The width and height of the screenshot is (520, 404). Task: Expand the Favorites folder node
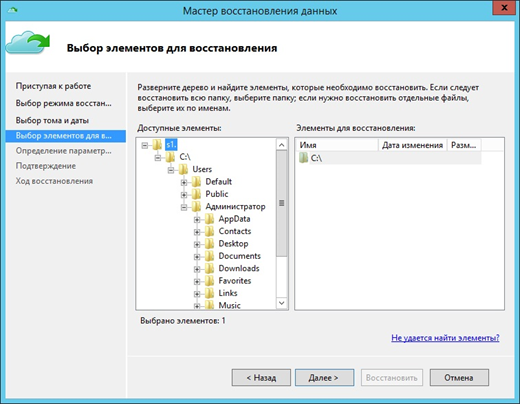(197, 281)
